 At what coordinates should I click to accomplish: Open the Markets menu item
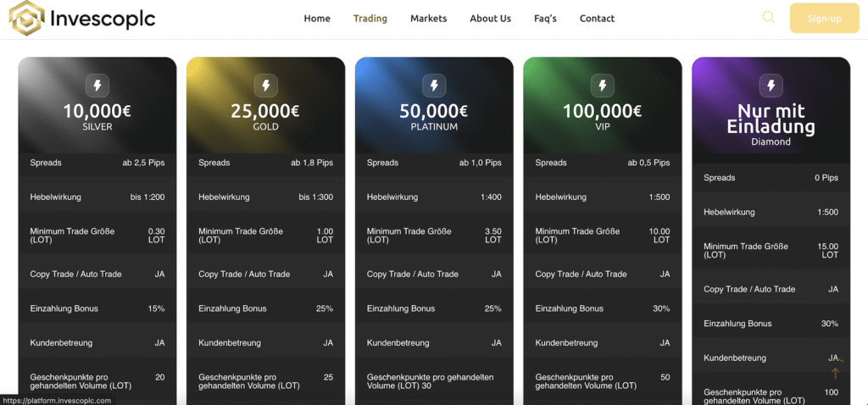tap(428, 19)
